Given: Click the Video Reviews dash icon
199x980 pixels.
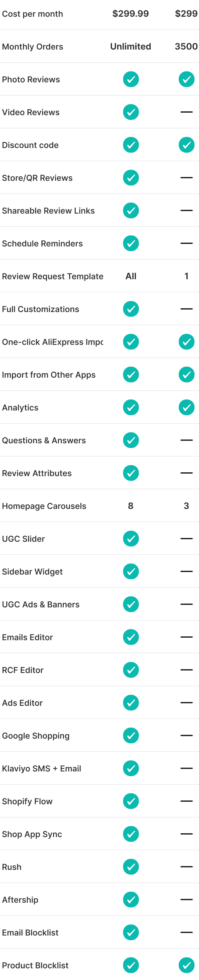Looking at the screenshot, I should point(186,112).
